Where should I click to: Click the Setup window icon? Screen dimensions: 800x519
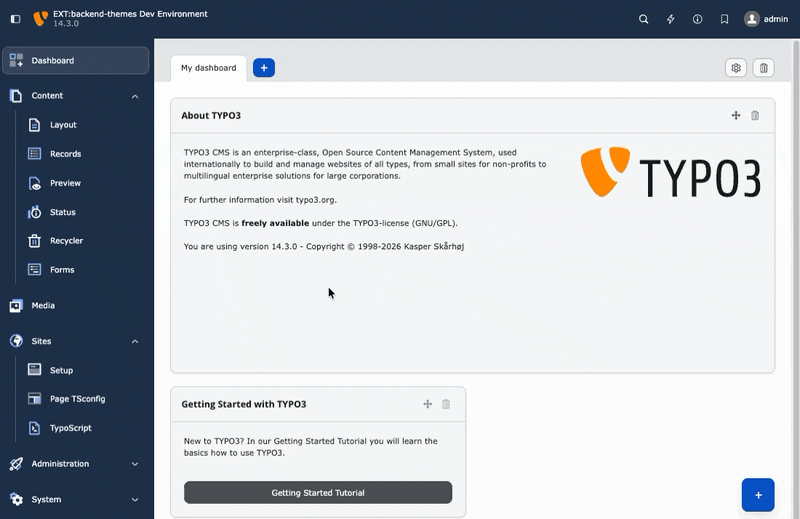34,369
